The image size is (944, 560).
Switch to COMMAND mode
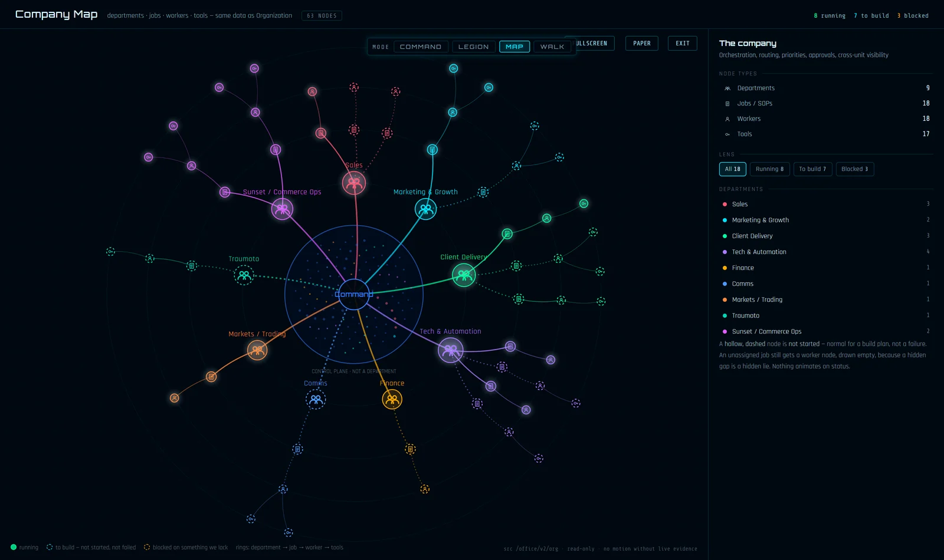[421, 47]
